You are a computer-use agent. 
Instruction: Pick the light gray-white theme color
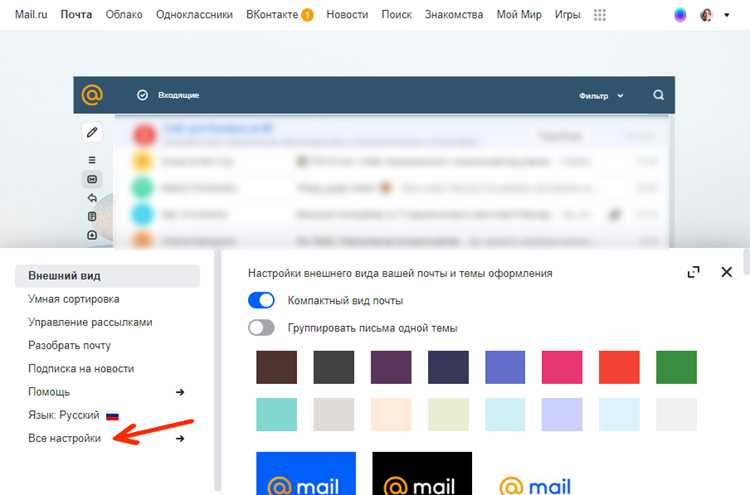click(676, 414)
